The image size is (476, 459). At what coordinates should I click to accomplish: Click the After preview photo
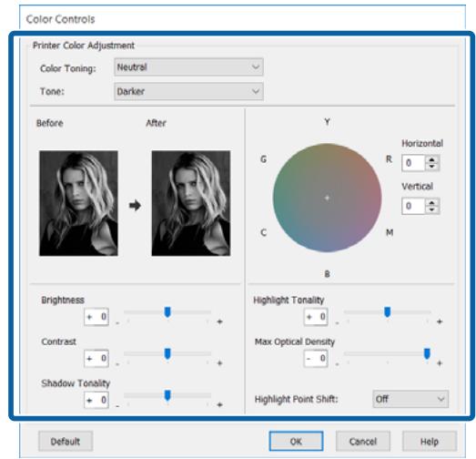pyautogui.click(x=191, y=203)
